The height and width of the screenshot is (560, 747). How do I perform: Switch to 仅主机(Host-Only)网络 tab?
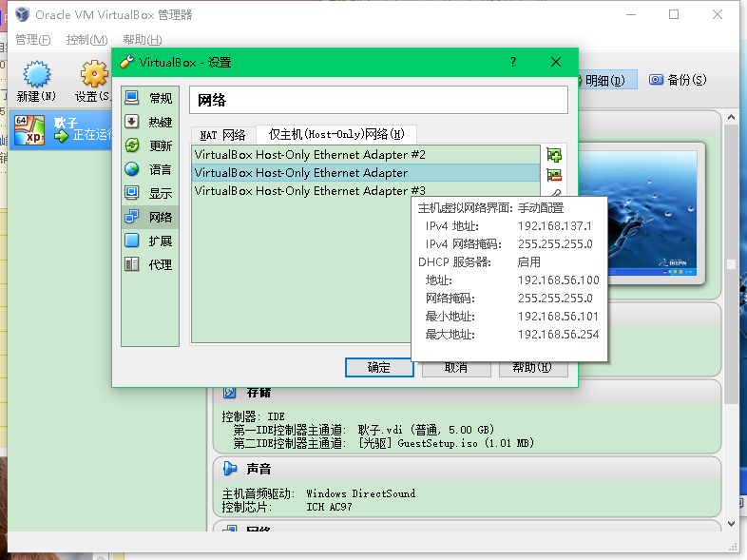coord(336,134)
